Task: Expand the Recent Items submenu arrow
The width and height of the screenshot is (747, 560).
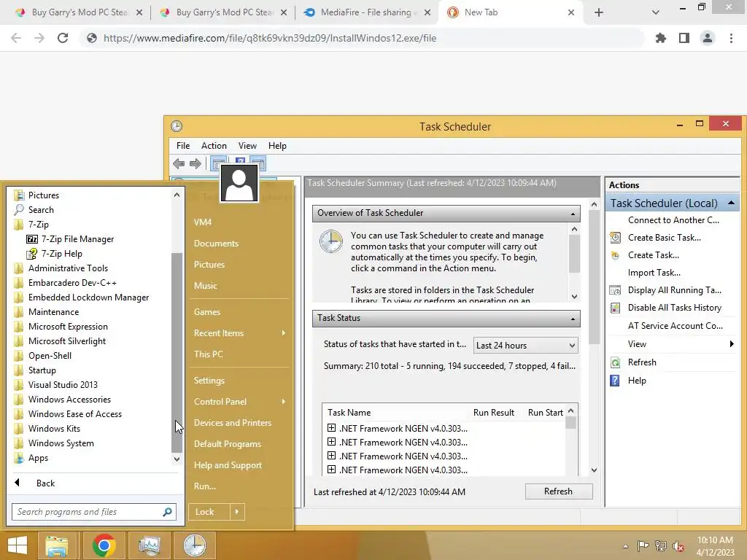Action: pos(284,332)
